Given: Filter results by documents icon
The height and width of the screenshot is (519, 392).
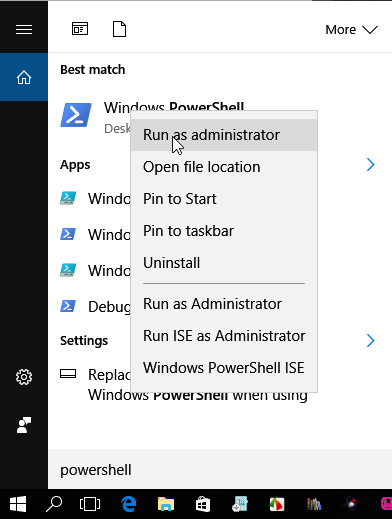Looking at the screenshot, I should (x=119, y=29).
